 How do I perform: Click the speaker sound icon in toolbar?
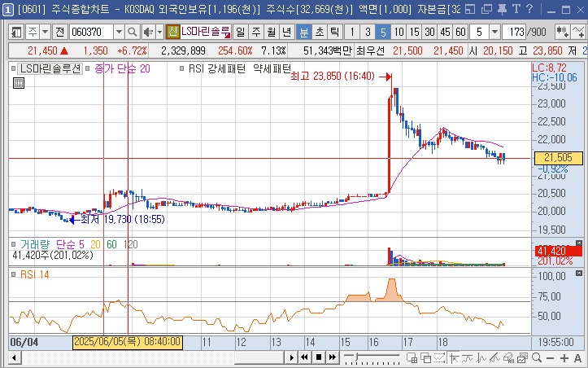click(149, 32)
